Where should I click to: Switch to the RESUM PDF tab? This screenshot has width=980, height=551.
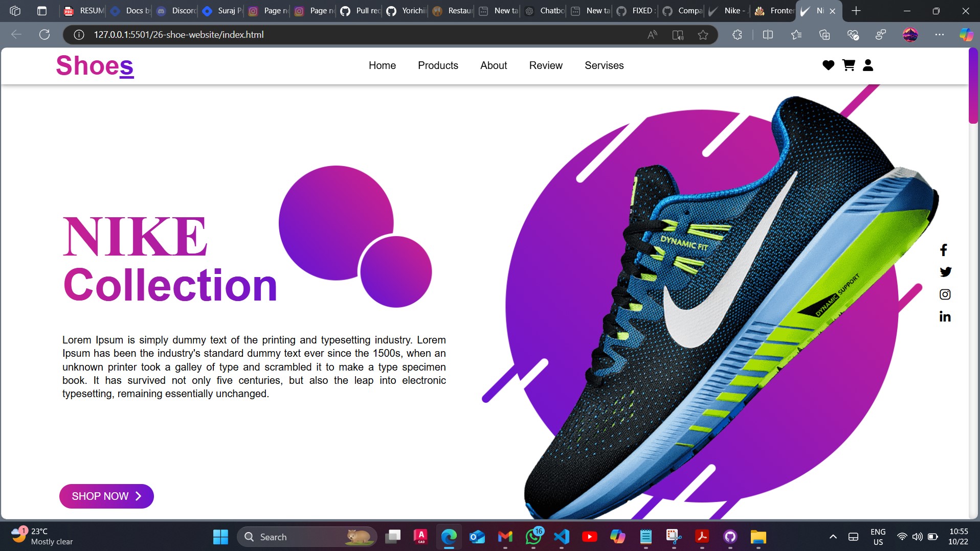[x=84, y=11]
